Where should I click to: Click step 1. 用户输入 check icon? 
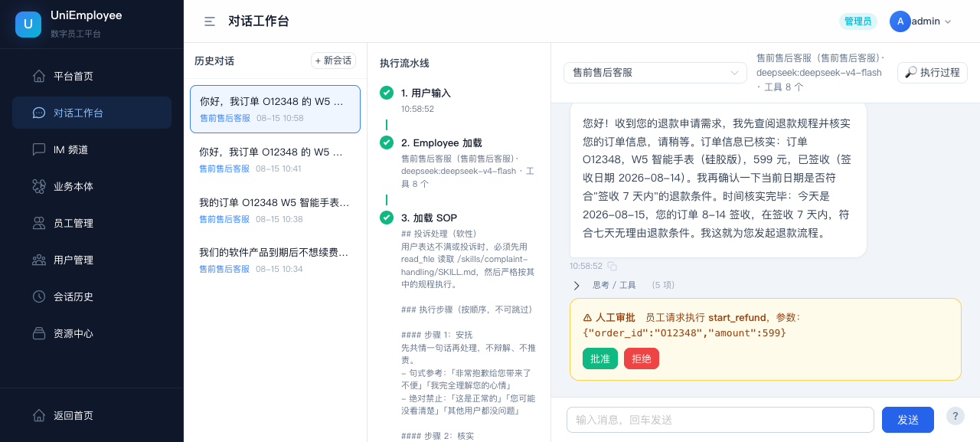(x=387, y=93)
